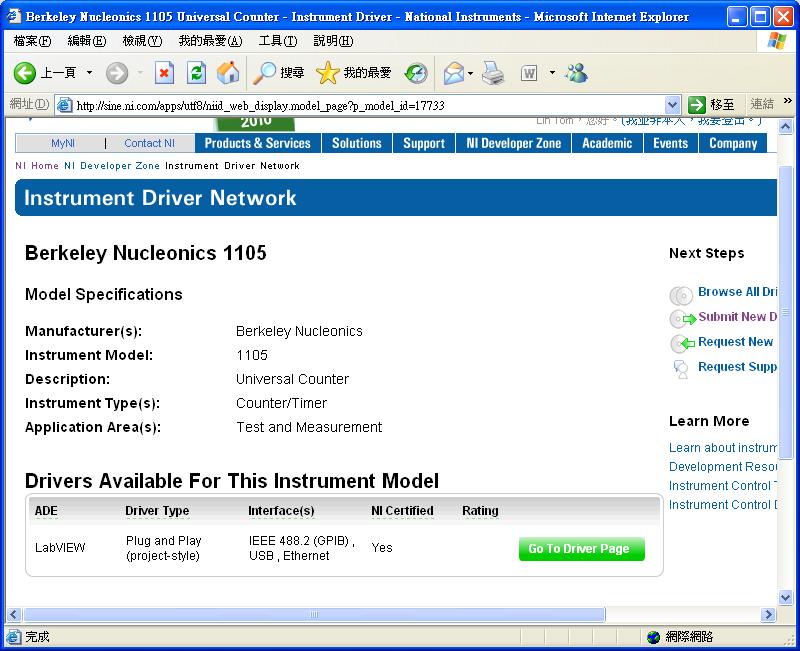
Task: Click the horizontal scrollbar left arrow
Action: (x=14, y=614)
